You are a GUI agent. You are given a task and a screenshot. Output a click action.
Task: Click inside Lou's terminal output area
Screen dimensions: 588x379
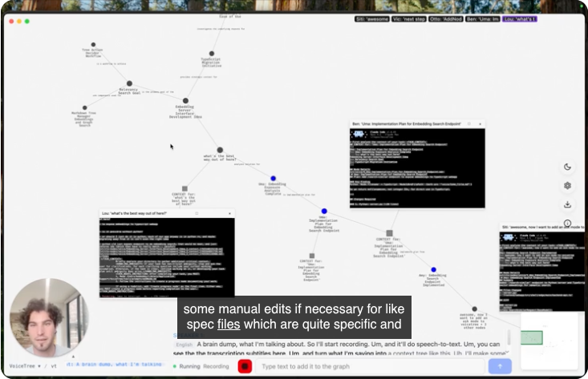tap(167, 258)
